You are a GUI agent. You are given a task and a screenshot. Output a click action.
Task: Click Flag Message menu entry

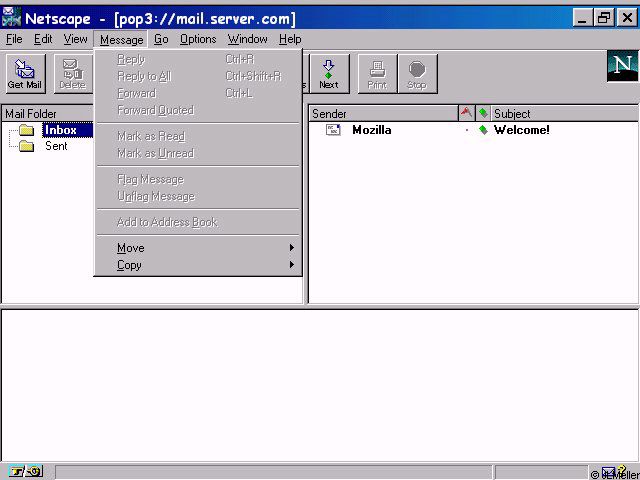[x=198, y=179]
